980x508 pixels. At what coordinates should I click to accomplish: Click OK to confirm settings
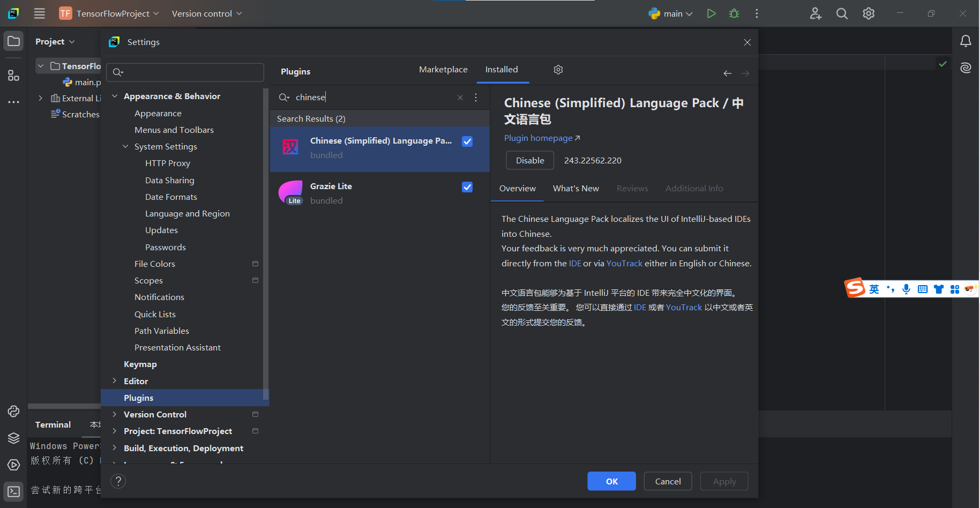coord(611,481)
